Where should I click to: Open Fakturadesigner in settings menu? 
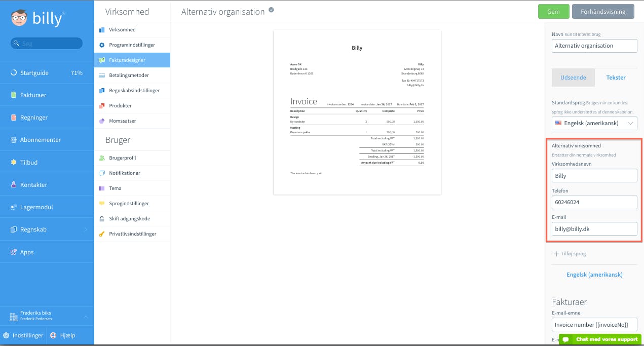click(132, 60)
